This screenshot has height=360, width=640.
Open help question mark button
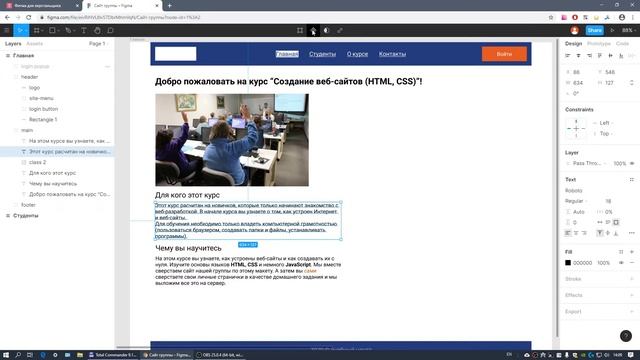(626, 336)
